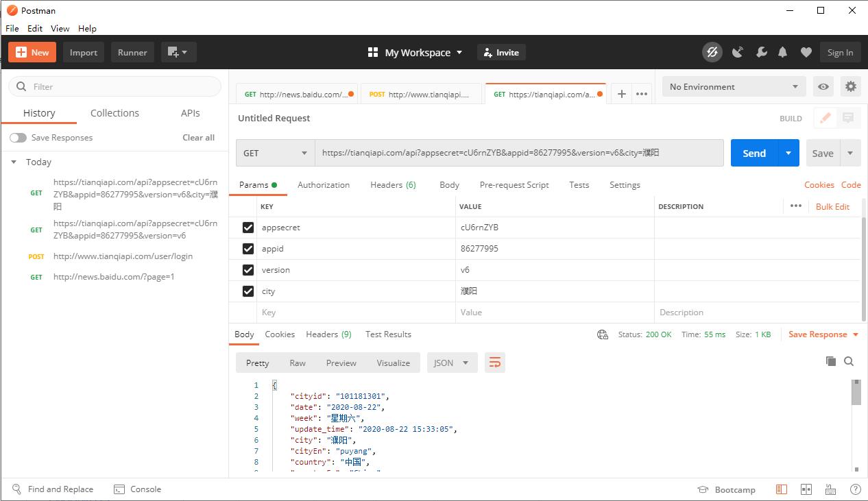
Task: Open the My Workspace dropdown
Action: pos(415,52)
